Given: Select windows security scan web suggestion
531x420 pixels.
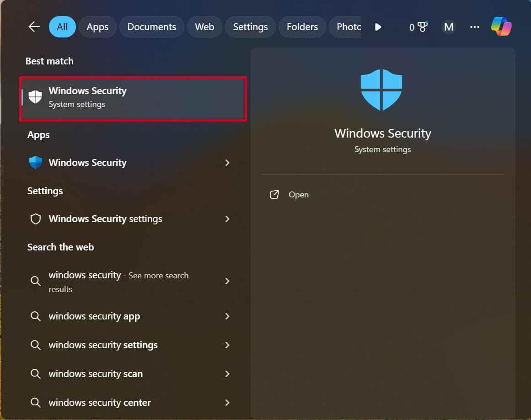Looking at the screenshot, I should [95, 373].
